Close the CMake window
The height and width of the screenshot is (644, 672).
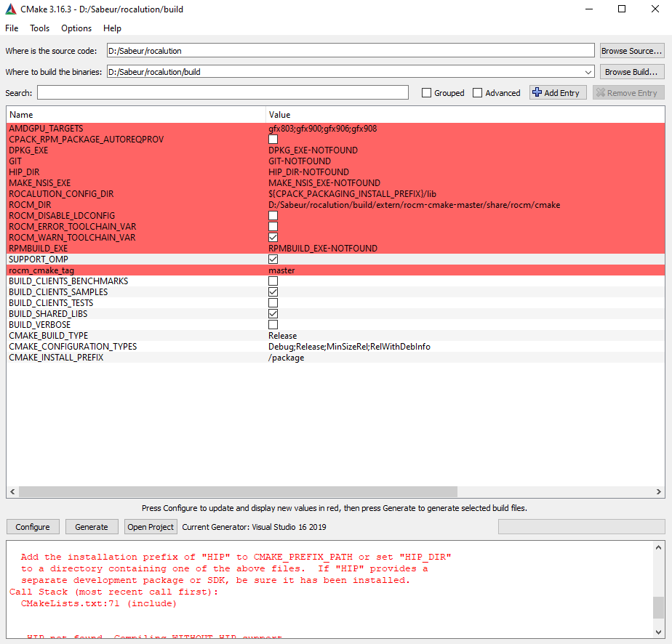(655, 9)
